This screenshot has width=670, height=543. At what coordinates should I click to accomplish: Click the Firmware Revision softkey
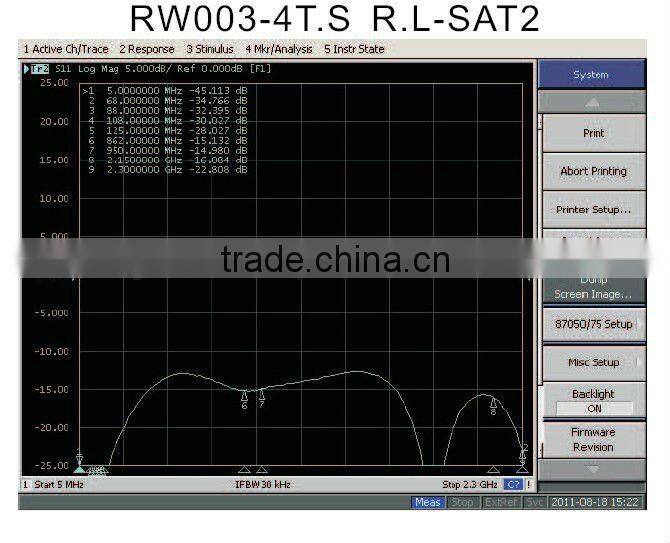click(x=594, y=440)
